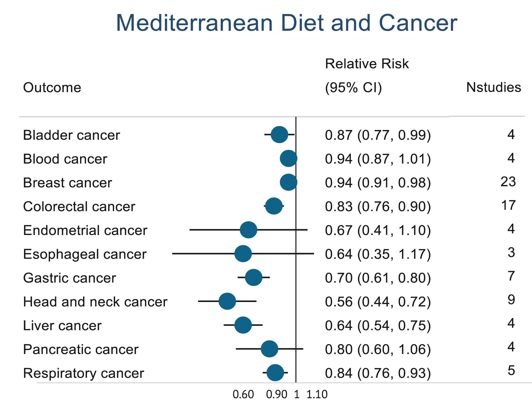Click the 1.10 axis tick label

317,394
